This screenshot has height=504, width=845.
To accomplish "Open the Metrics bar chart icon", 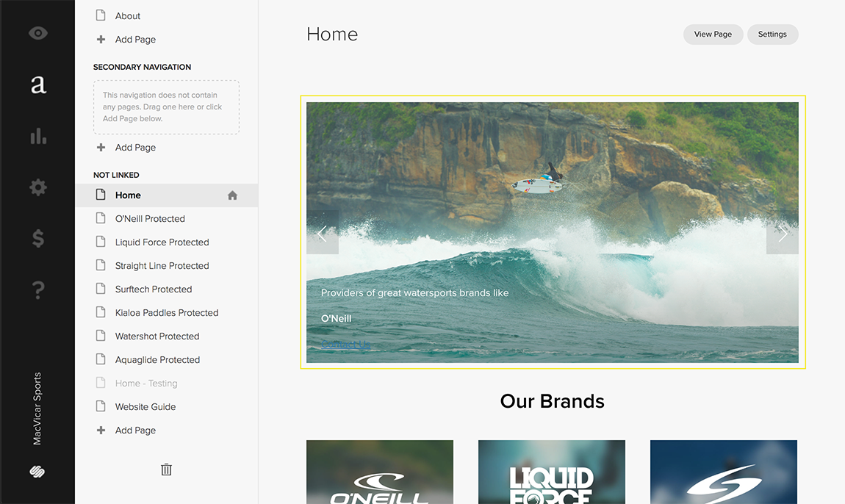I will pyautogui.click(x=37, y=136).
